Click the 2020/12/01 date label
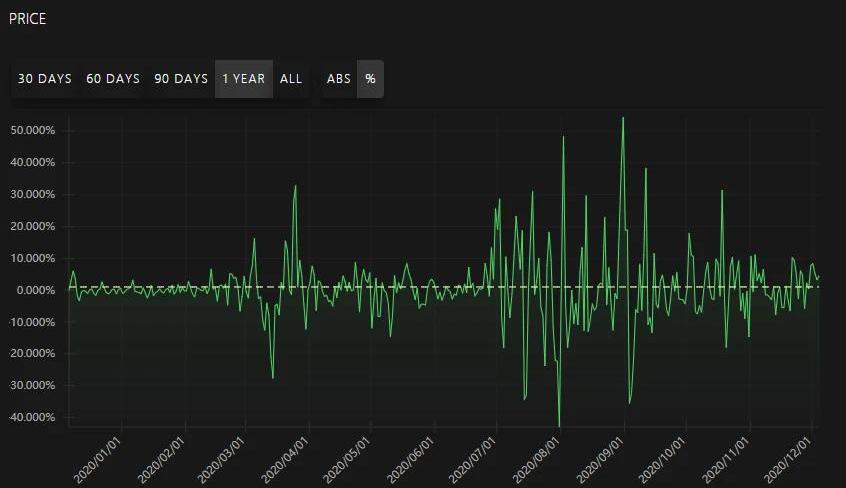The width and height of the screenshot is (846, 488). pyautogui.click(x=790, y=459)
